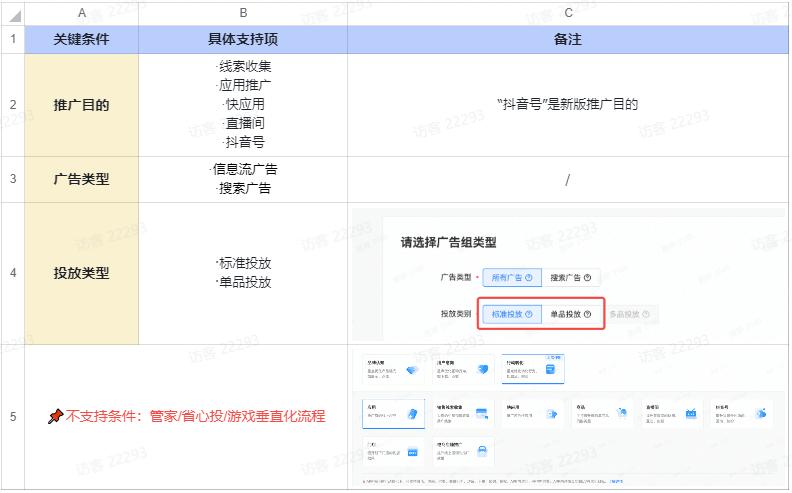Select 搜索广告 ad type option
The height and width of the screenshot is (493, 792).
click(x=571, y=278)
